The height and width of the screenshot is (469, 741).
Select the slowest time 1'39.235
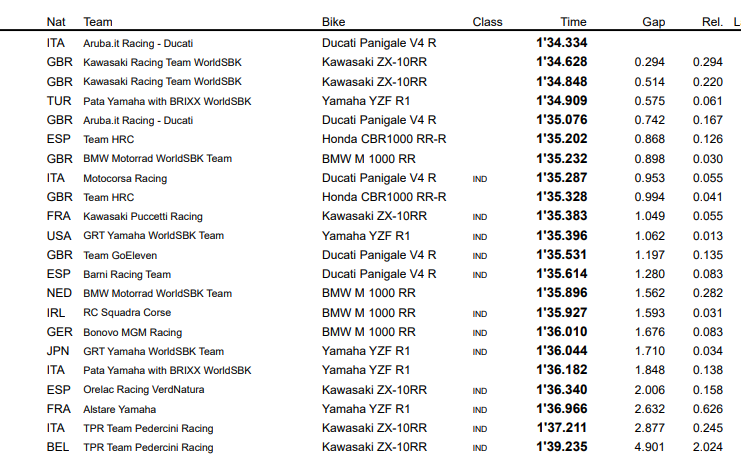[561, 448]
